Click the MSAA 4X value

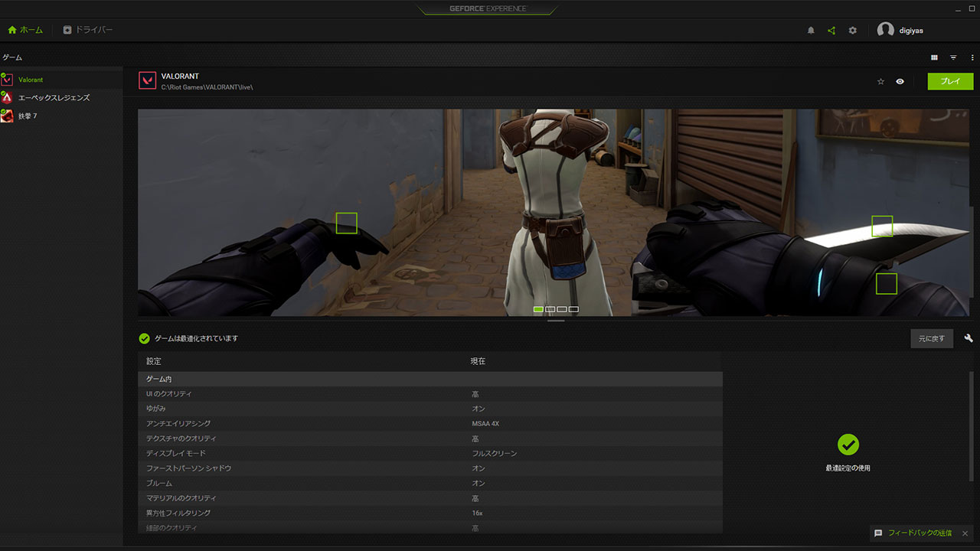[485, 424]
